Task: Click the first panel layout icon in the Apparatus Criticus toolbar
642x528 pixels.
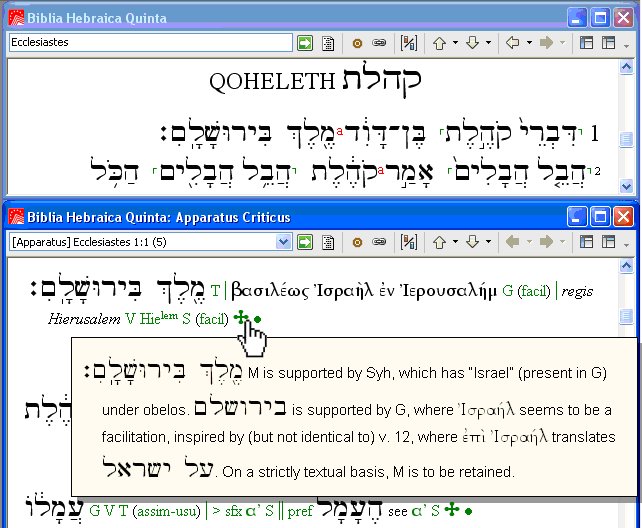Action: point(586,242)
